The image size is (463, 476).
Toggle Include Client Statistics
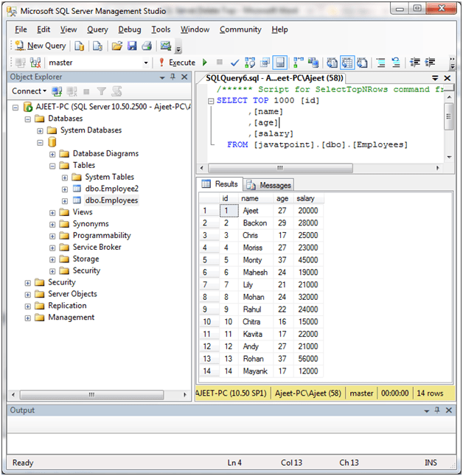[x=313, y=63]
